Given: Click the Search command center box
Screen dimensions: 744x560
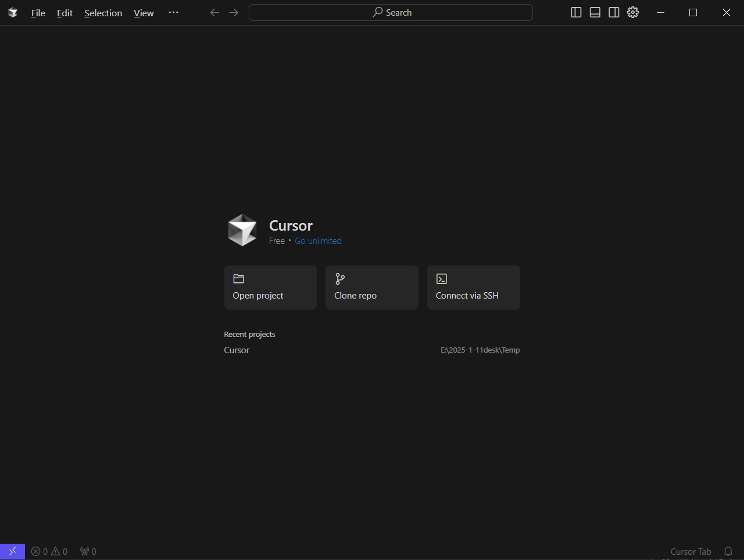Looking at the screenshot, I should coord(391,13).
